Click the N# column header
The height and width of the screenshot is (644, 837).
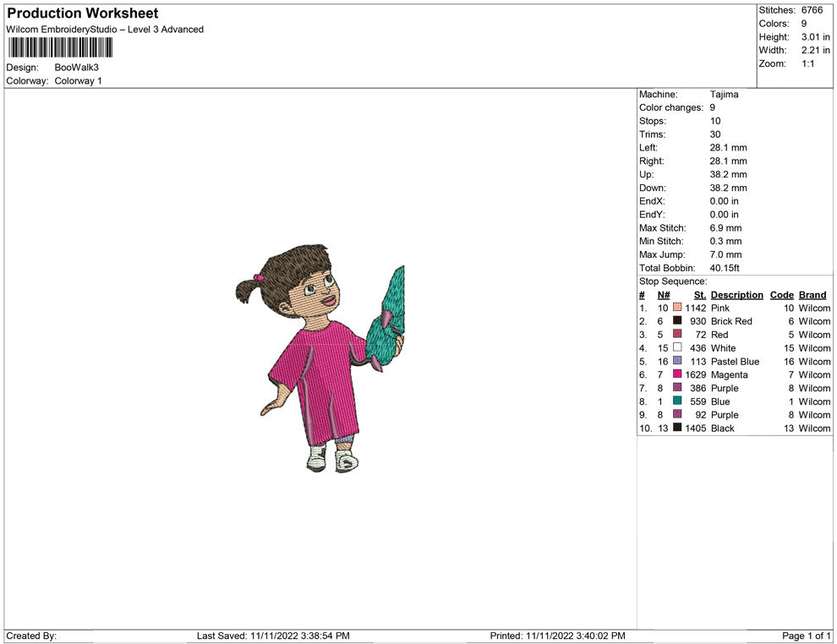pyautogui.click(x=664, y=295)
